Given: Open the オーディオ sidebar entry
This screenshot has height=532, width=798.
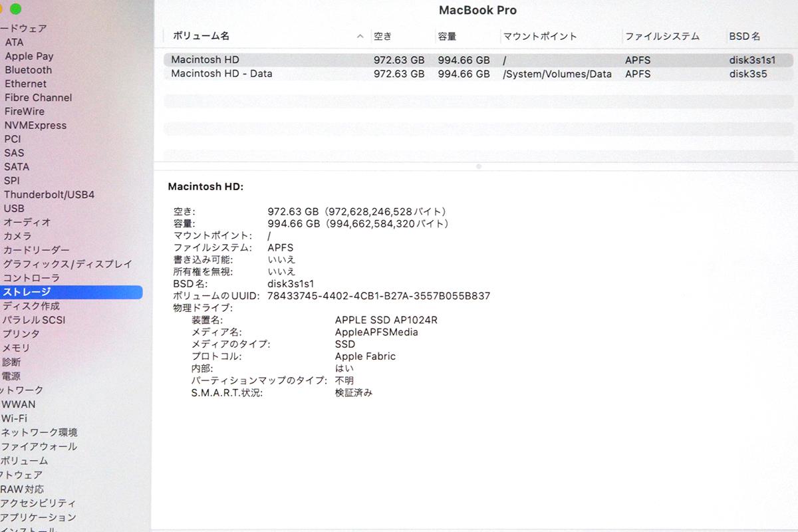Looking at the screenshot, I should pos(27,222).
